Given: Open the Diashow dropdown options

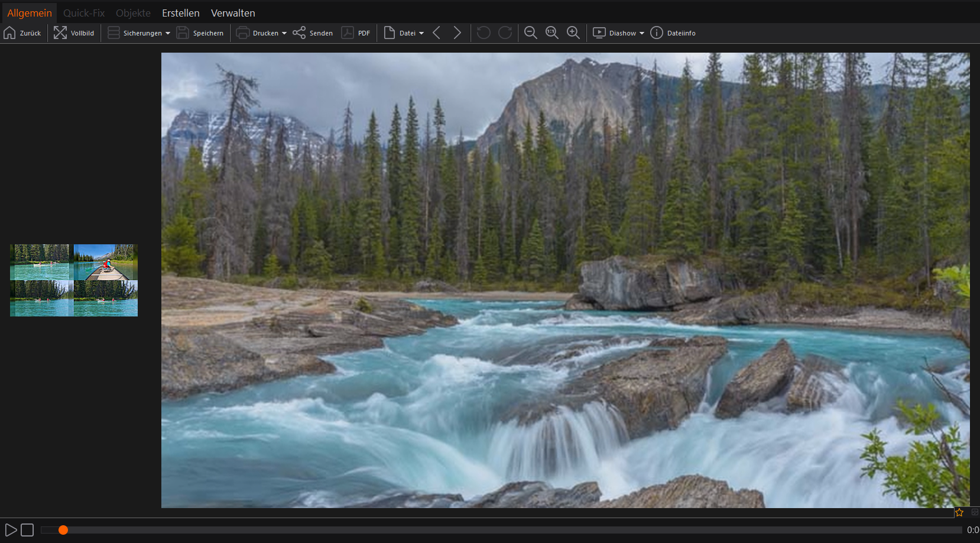Looking at the screenshot, I should tap(642, 33).
